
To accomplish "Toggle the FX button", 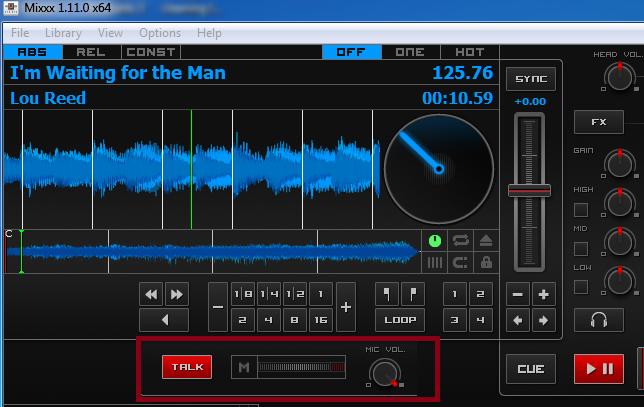I will click(599, 122).
